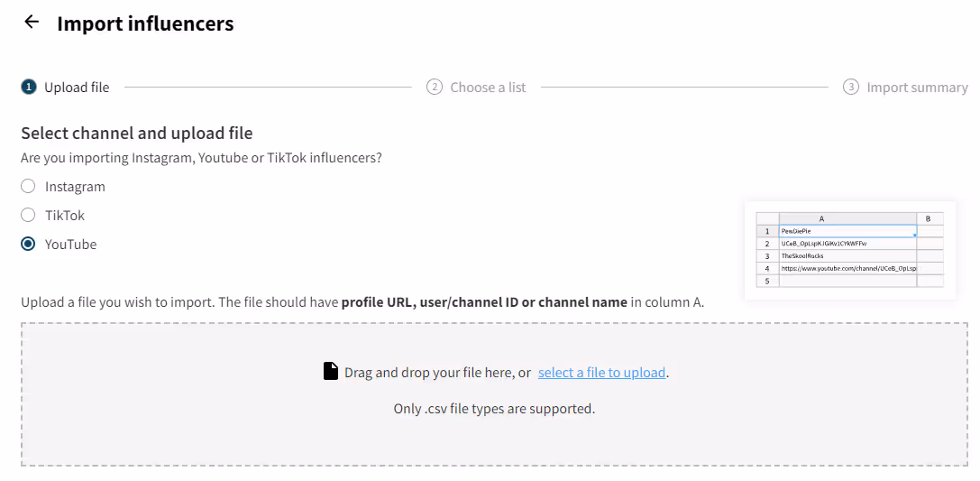Click the dashed drag and drop upload area
Screen dimensions: 980x481
pyautogui.click(x=494, y=394)
